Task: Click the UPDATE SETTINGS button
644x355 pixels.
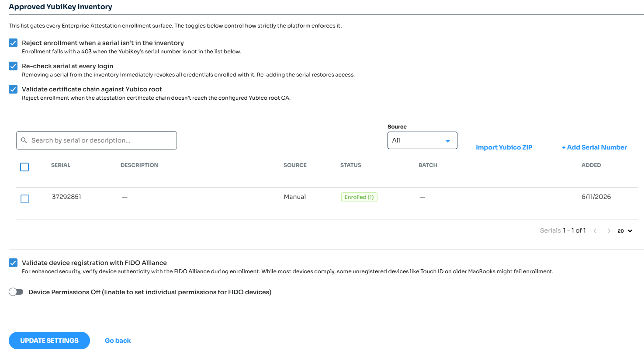Action: 49,341
